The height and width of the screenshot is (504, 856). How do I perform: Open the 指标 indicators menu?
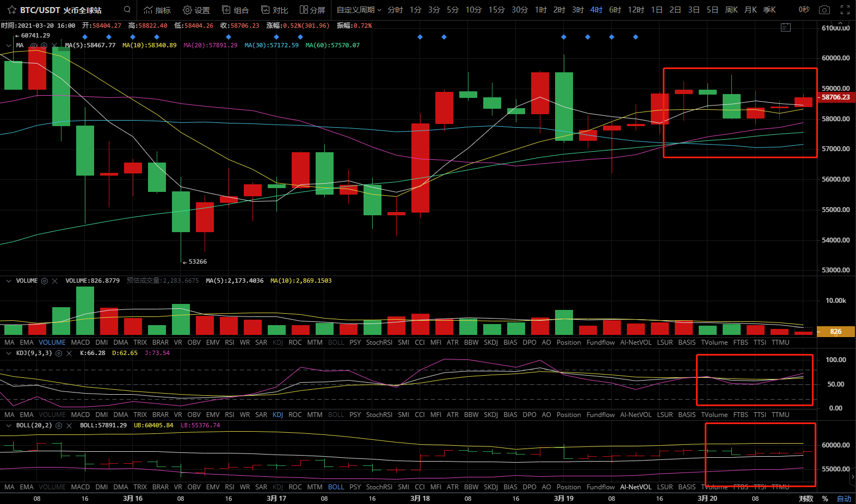point(157,10)
